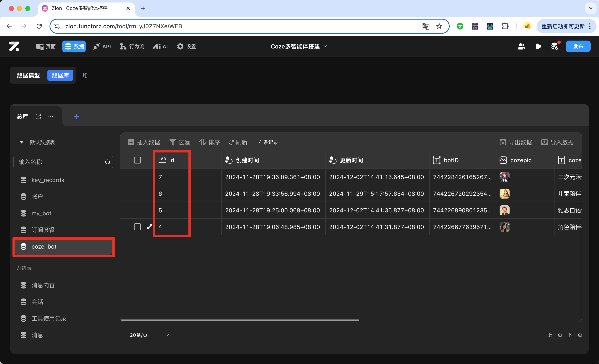Click 插入数据 to insert a record
Viewport: 599px width, 364px height.
click(x=144, y=142)
